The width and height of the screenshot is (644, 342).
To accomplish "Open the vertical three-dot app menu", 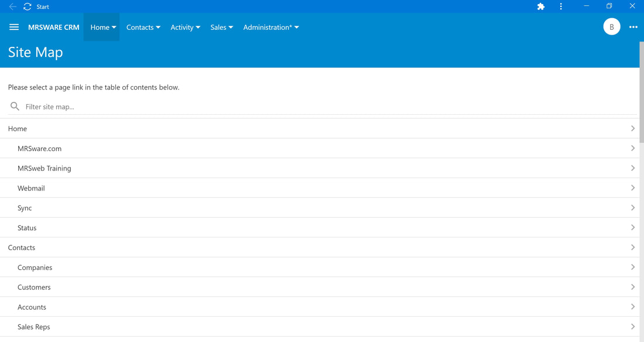I will pos(561,6).
